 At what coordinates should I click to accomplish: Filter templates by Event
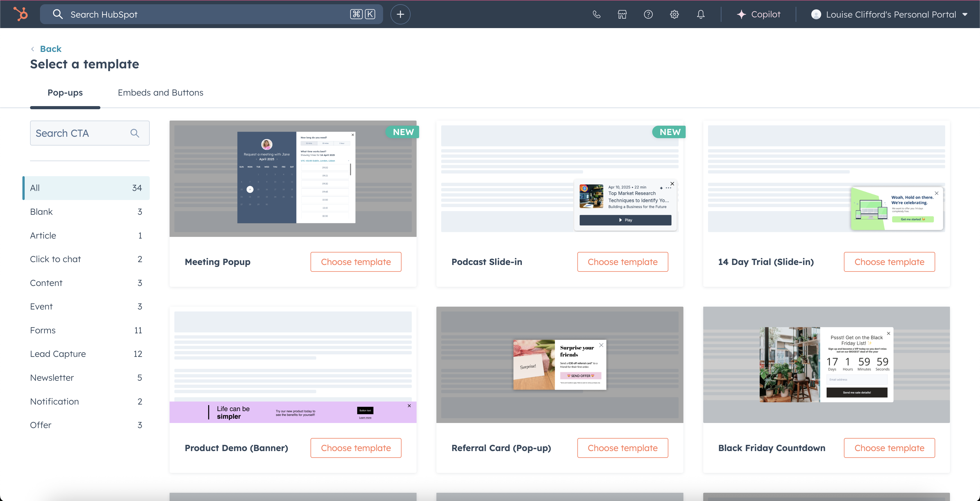86,306
